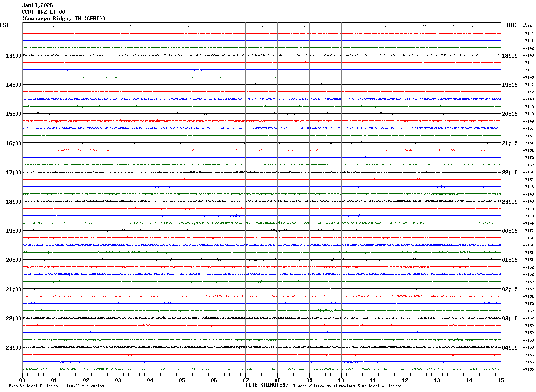This screenshot has height=392, width=536.
Task: Select the 19:00 EST time label
Action: point(14,231)
